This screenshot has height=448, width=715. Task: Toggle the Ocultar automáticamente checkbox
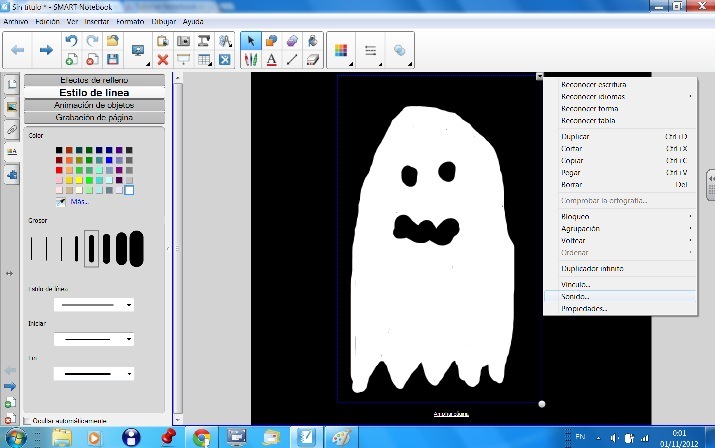click(x=26, y=421)
